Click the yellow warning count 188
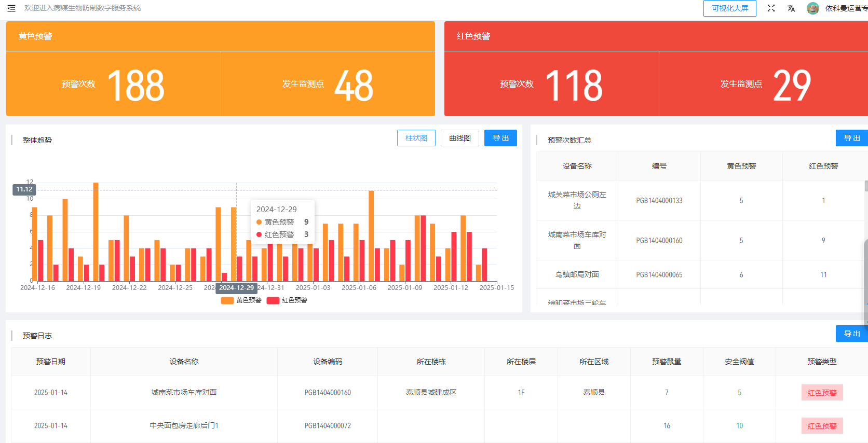The height and width of the screenshot is (443, 868). point(136,86)
